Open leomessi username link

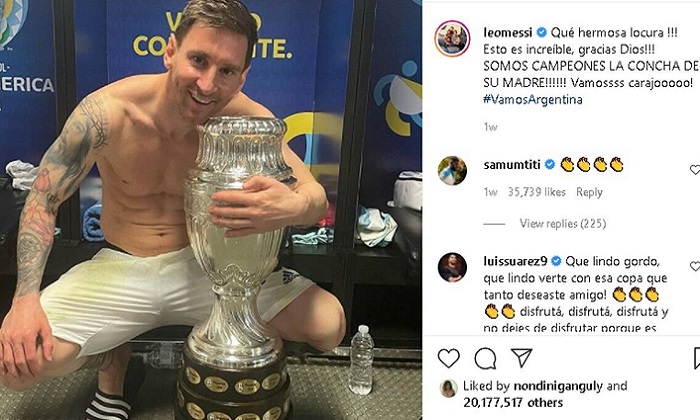(x=508, y=33)
